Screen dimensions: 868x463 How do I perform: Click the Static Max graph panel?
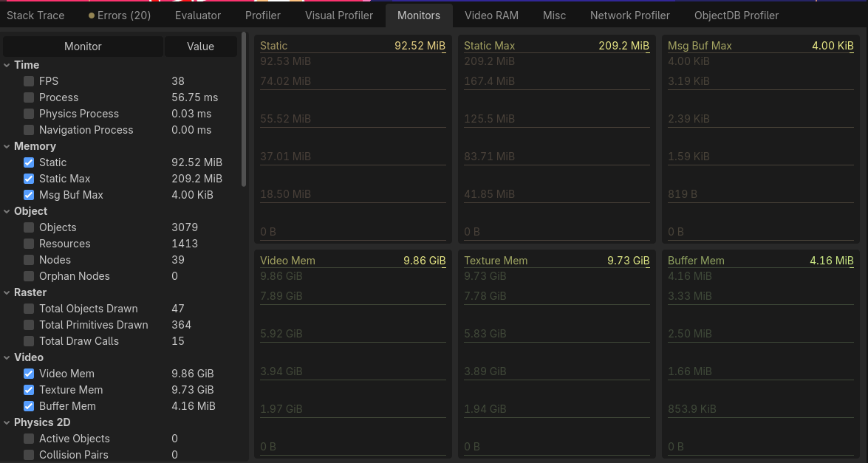(556, 140)
